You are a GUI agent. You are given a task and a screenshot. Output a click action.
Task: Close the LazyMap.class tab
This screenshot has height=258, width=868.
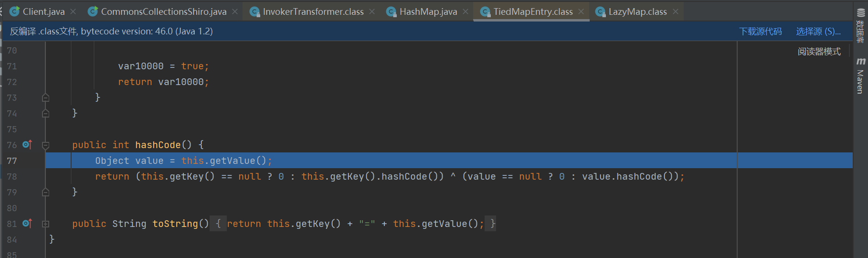tap(676, 11)
